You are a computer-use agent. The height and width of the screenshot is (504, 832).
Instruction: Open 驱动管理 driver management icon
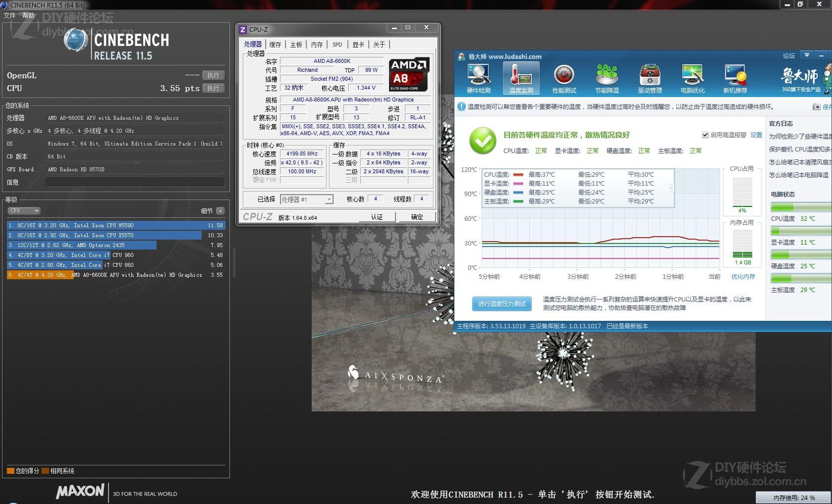pyautogui.click(x=650, y=79)
